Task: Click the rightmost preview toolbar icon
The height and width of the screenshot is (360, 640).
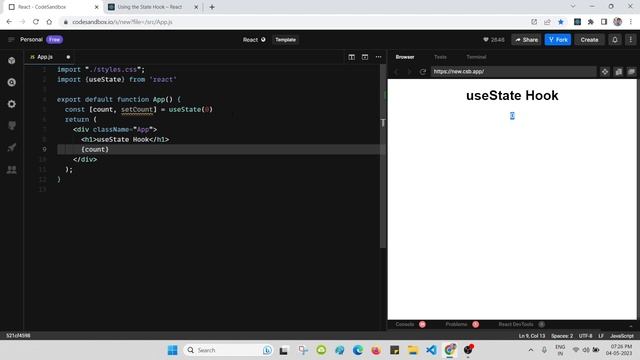Action: coord(631,72)
